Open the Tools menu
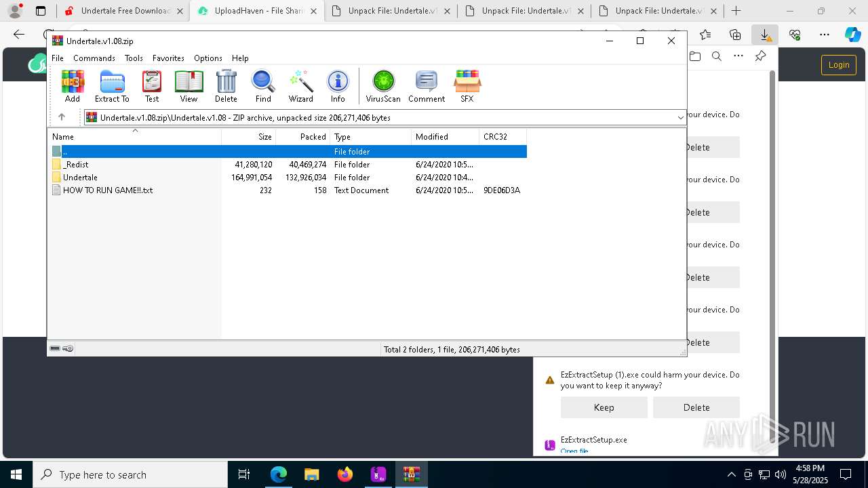 [134, 58]
